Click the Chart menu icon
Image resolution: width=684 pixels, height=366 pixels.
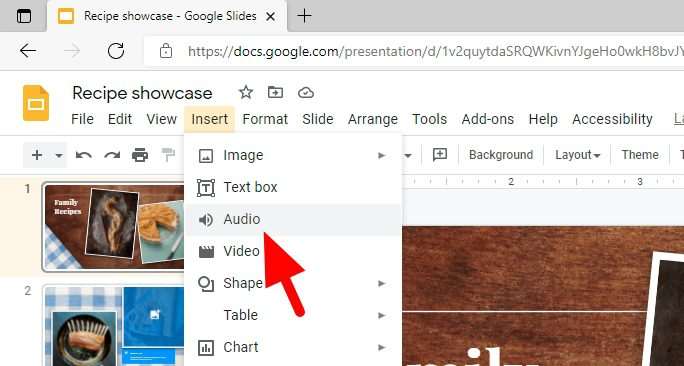click(206, 348)
